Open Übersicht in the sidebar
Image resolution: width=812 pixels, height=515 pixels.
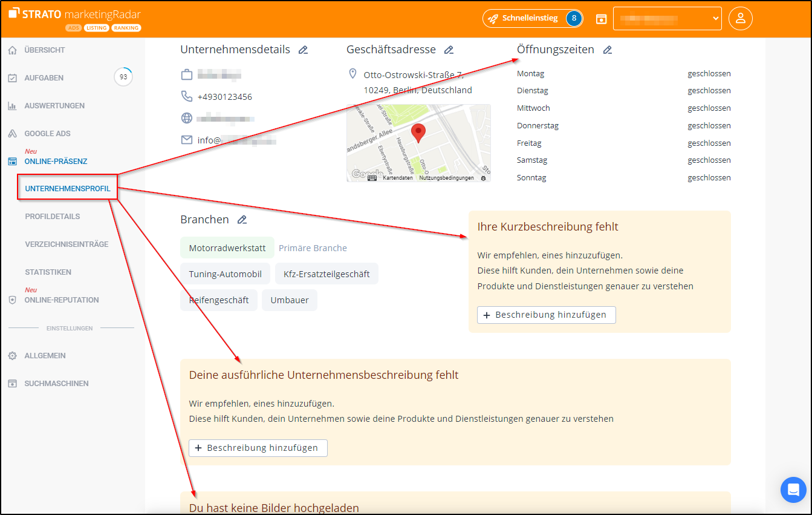pos(44,50)
